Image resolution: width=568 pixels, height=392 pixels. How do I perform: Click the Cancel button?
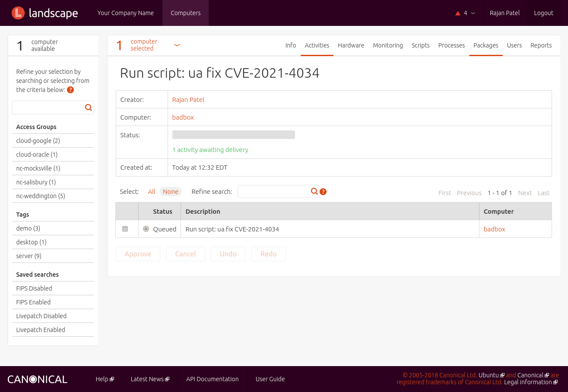click(186, 254)
